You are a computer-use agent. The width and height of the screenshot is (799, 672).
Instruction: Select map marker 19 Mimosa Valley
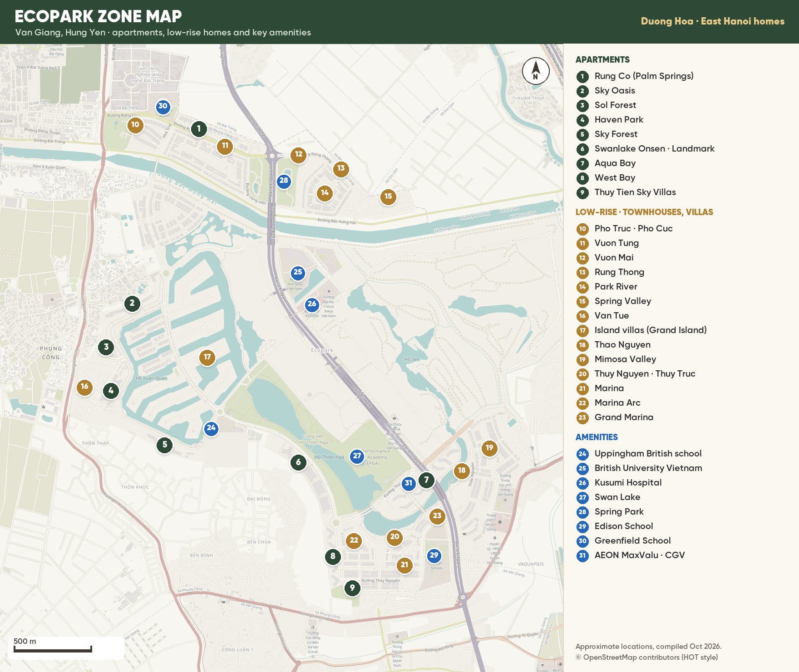pyautogui.click(x=489, y=448)
